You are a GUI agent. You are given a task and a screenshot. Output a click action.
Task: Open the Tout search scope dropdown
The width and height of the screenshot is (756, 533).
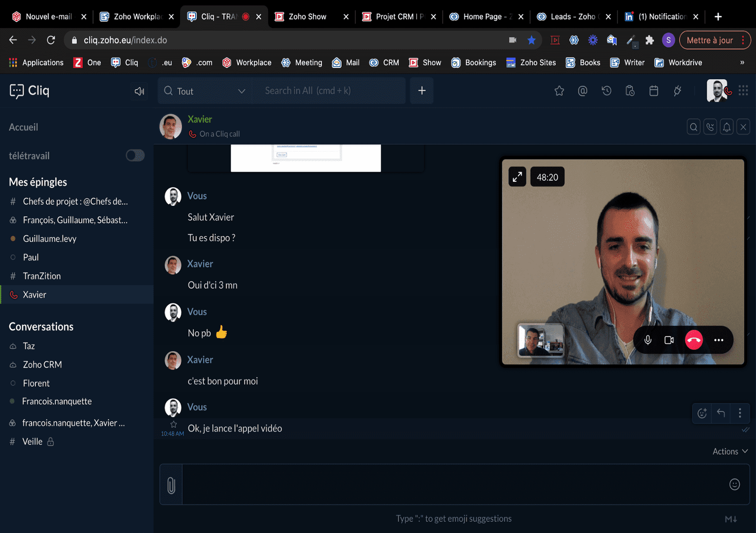coord(205,91)
